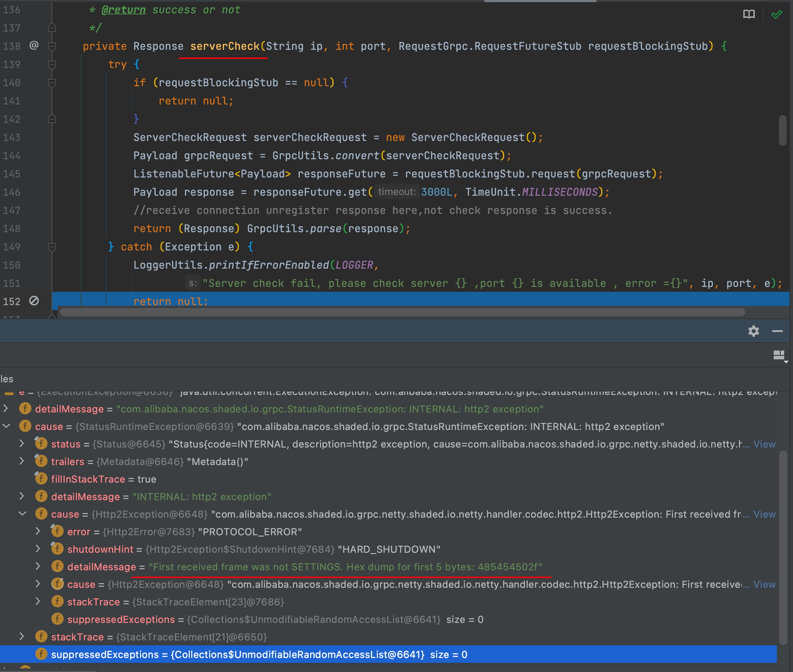793x672 pixels.
Task: Click View link on the status row
Action: [x=764, y=444]
